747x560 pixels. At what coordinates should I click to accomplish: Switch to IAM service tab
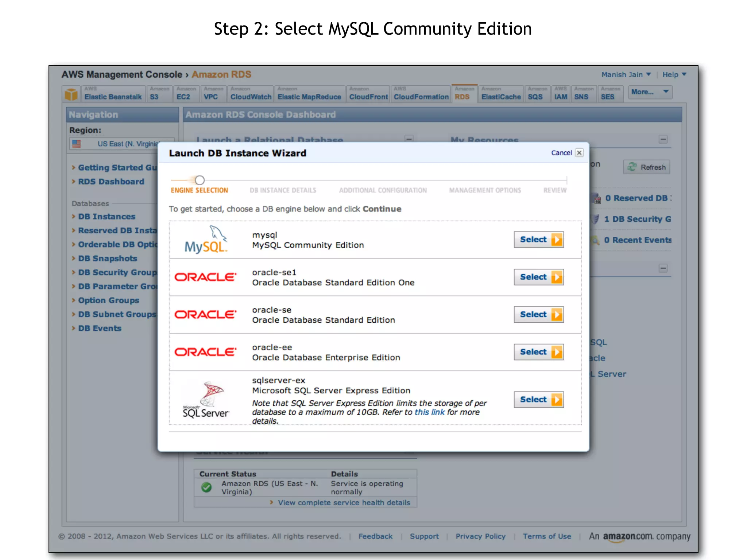tap(561, 94)
